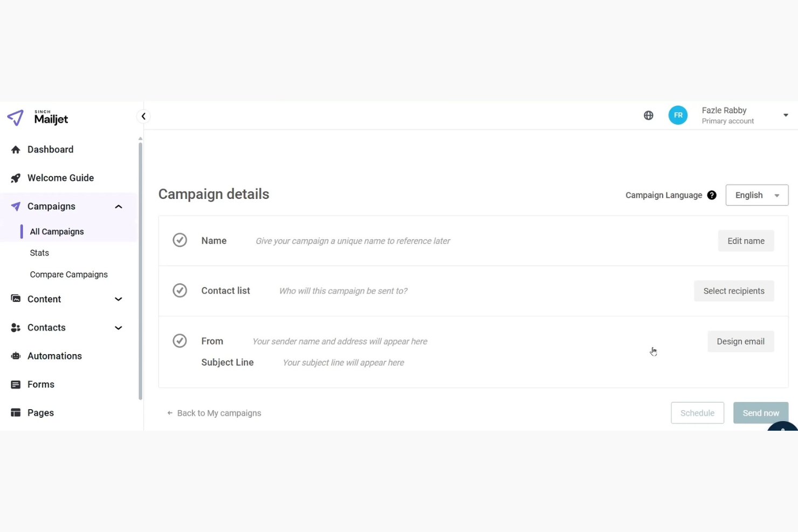
Task: Go Back to My campaigns
Action: pos(214,412)
